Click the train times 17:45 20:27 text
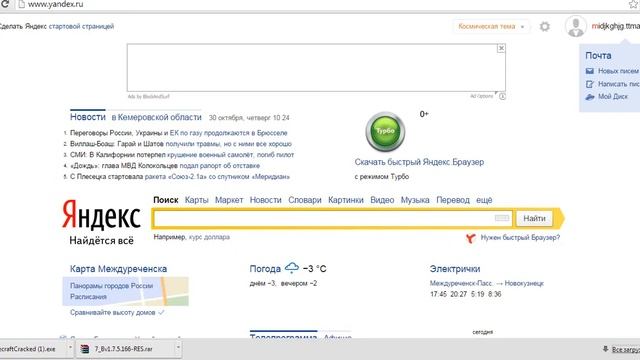640x360 pixels. click(x=449, y=294)
